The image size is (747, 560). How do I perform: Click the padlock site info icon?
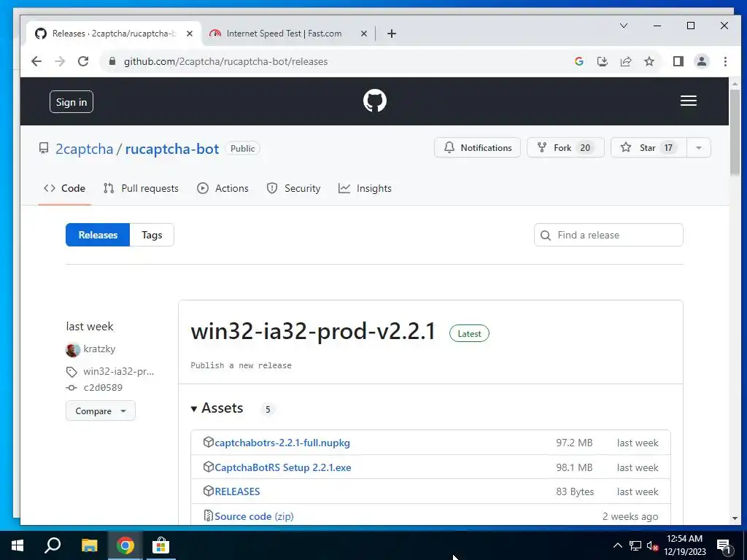(112, 61)
